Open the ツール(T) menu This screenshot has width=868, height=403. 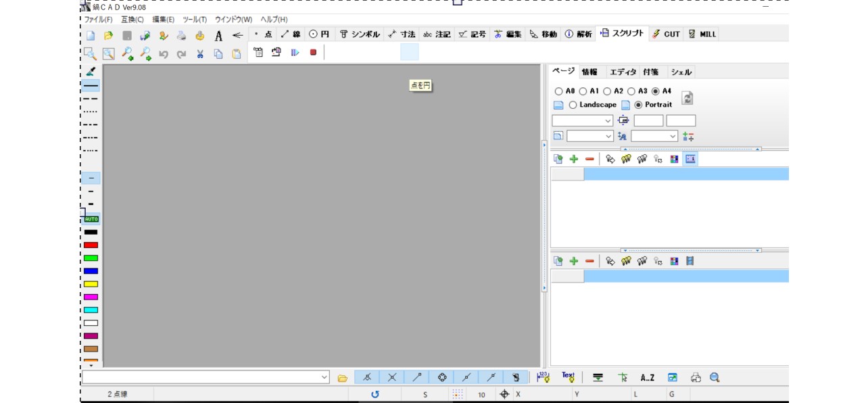pos(195,20)
